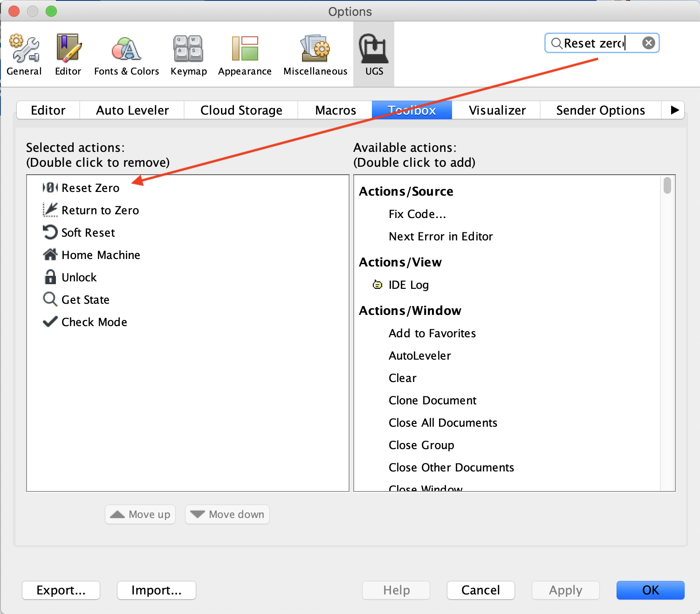Open the General options category
The image size is (700, 614).
point(24,55)
